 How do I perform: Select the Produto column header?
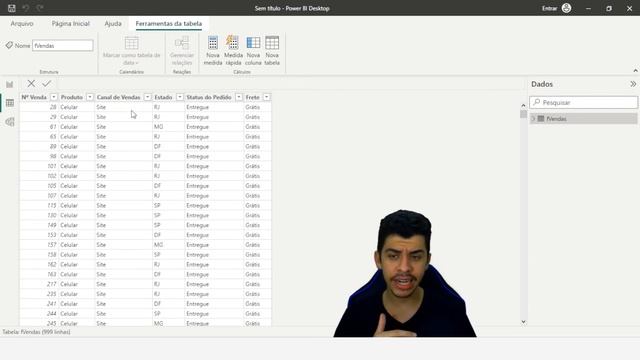(x=72, y=97)
